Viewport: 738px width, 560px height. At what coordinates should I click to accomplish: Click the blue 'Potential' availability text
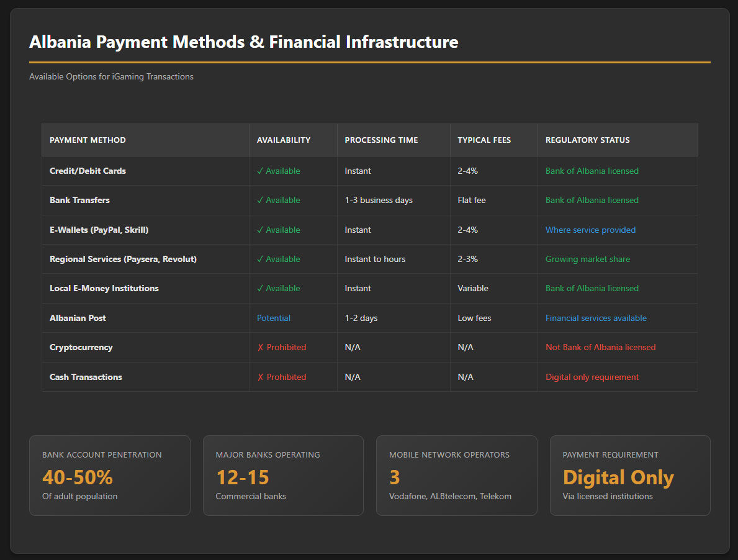[x=274, y=318]
